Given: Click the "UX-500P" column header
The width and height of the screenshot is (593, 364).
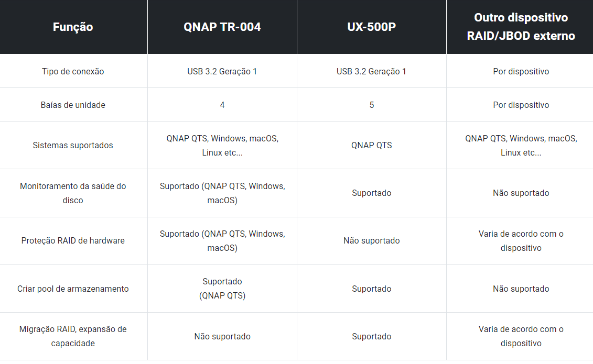Looking at the screenshot, I should (x=371, y=27).
